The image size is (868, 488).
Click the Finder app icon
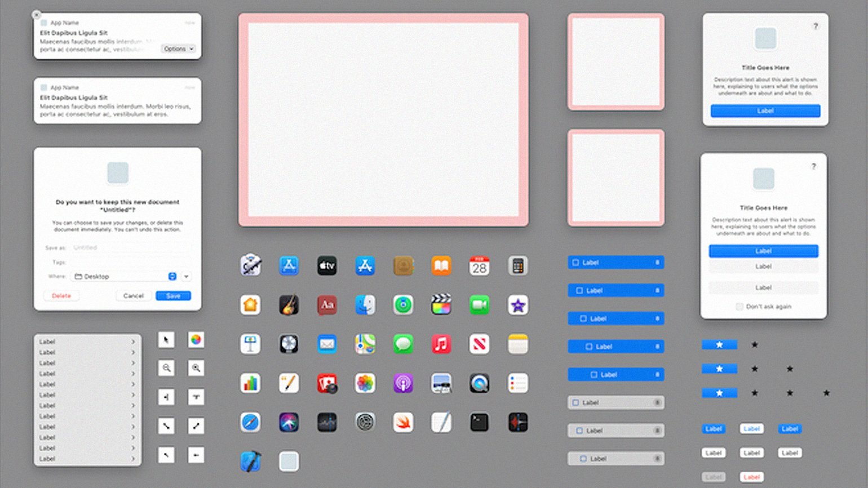click(365, 305)
